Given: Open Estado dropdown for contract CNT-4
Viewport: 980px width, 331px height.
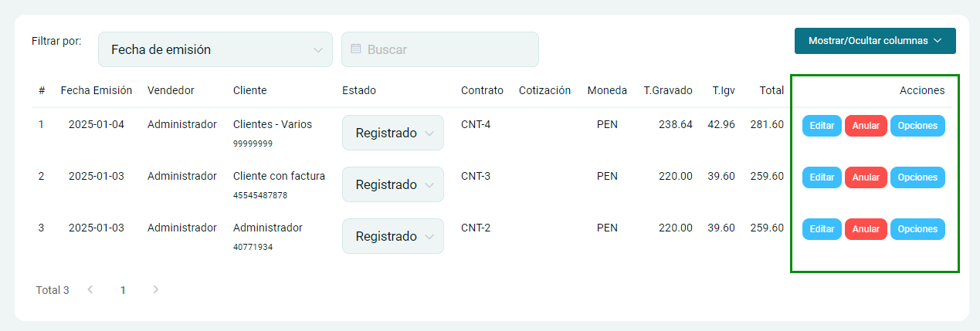Looking at the screenshot, I should [x=392, y=133].
